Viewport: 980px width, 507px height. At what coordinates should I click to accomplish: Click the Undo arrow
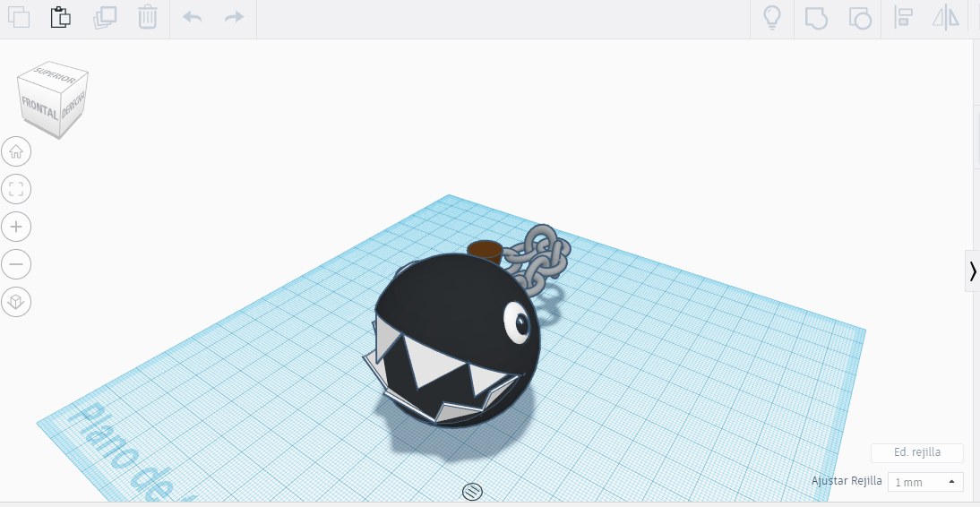pos(192,17)
